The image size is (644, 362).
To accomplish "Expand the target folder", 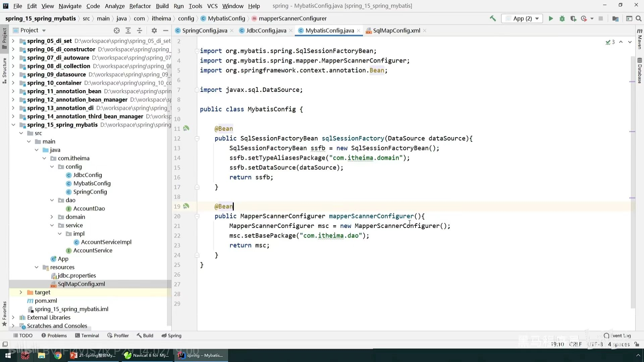I will (21, 292).
